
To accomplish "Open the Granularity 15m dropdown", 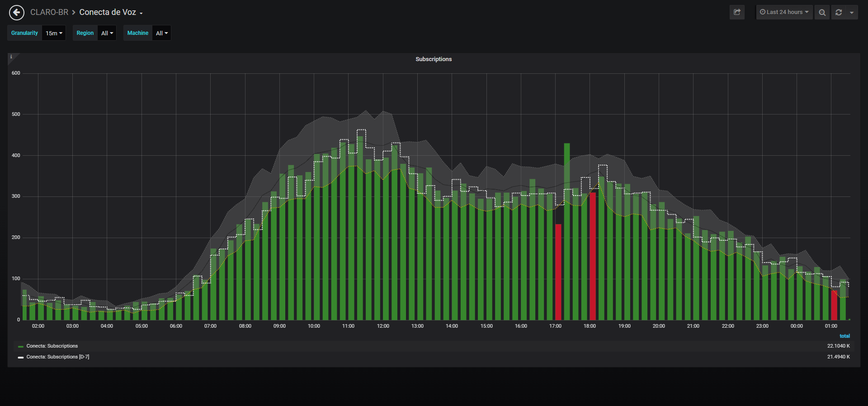I will (54, 33).
